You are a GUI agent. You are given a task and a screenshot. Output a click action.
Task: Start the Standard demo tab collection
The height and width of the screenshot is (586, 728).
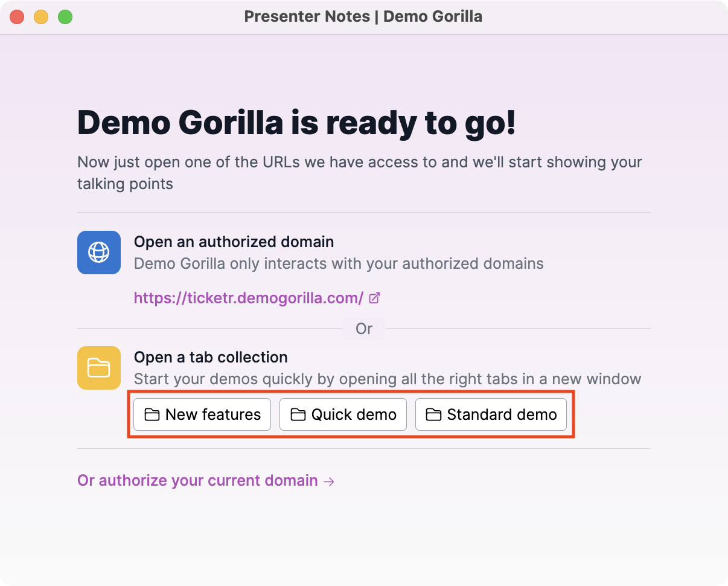pos(491,414)
